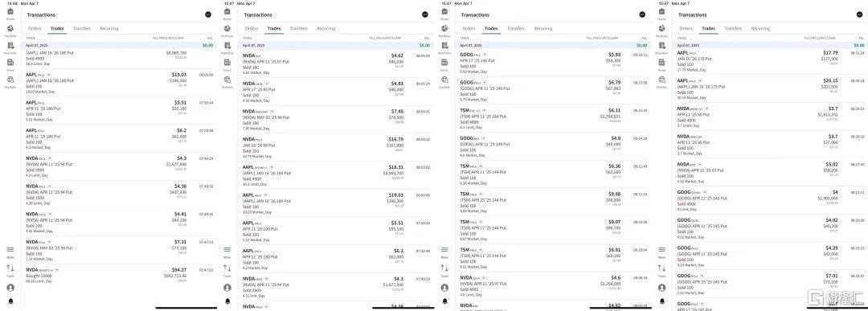
Task: Tap black circle options icon above the AAPL $17.79 trade
Action: pyautogui.click(x=859, y=14)
